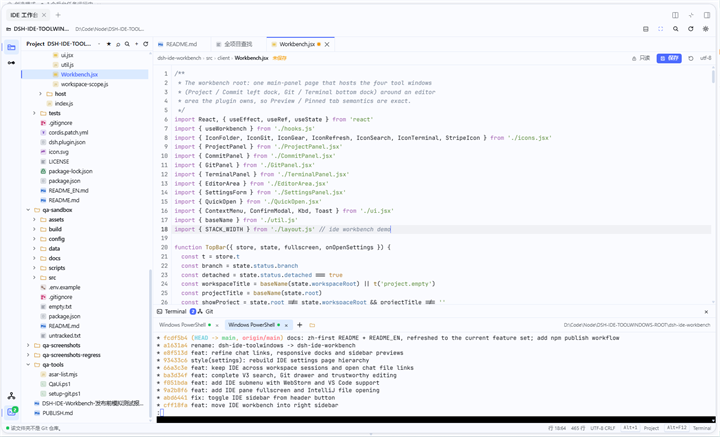Refresh the project tree with the reload icon
The width and height of the screenshot is (720, 437).
[146, 44]
